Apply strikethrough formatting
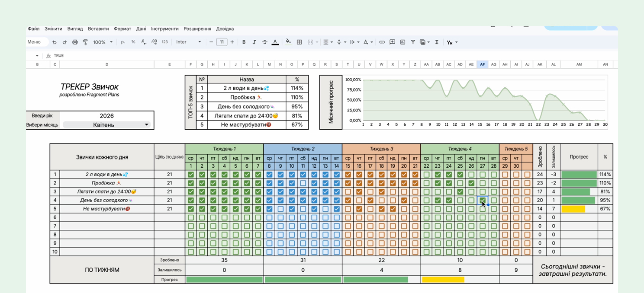Screen dimensions: 644x293 tap(264, 42)
